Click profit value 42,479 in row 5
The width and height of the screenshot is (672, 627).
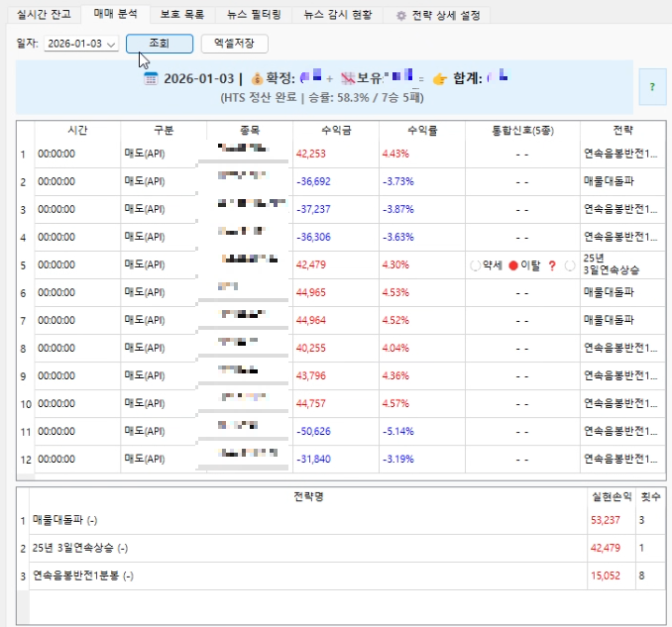pos(310,265)
